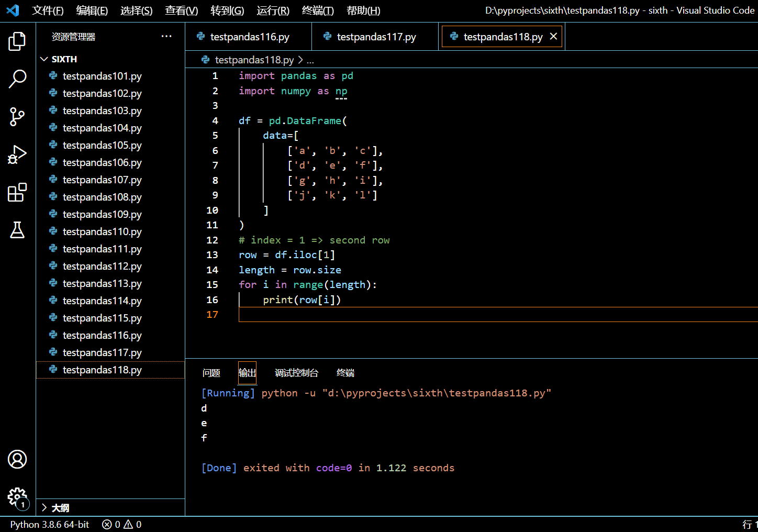This screenshot has width=758, height=532.
Task: Open the Manage gear icon
Action: [17, 497]
